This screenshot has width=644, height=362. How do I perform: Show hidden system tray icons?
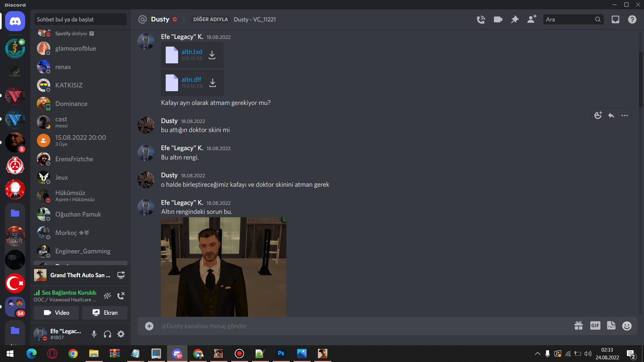537,354
